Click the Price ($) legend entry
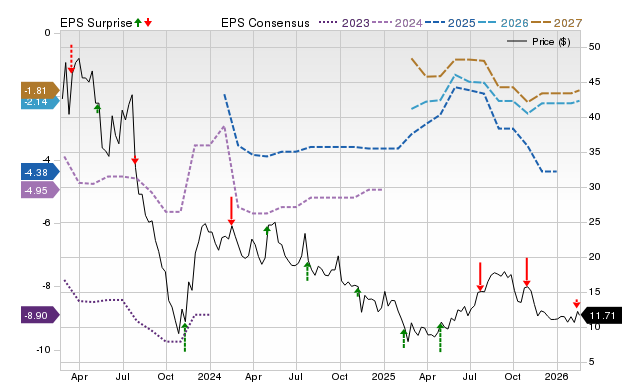Screen dimensions: 640x382 [x=539, y=42]
